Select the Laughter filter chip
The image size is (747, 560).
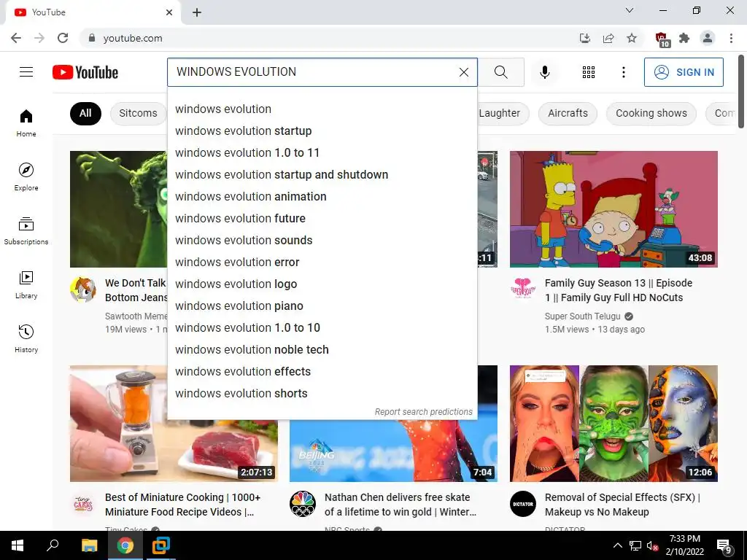point(499,113)
